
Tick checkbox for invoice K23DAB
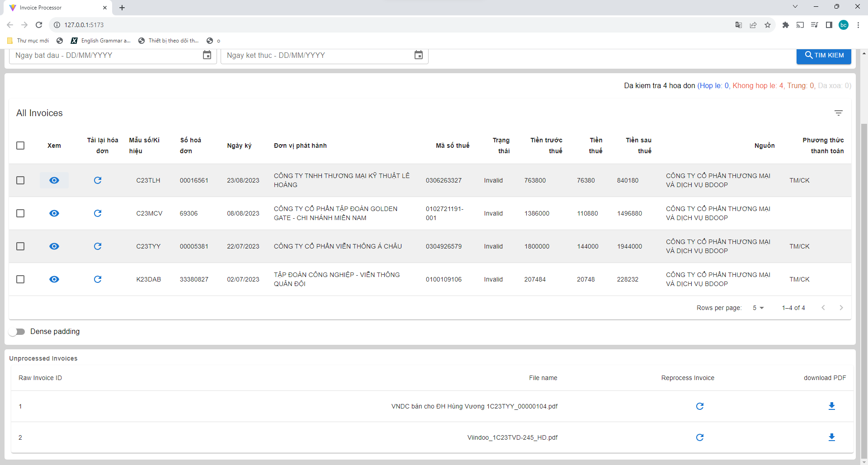pyautogui.click(x=20, y=279)
